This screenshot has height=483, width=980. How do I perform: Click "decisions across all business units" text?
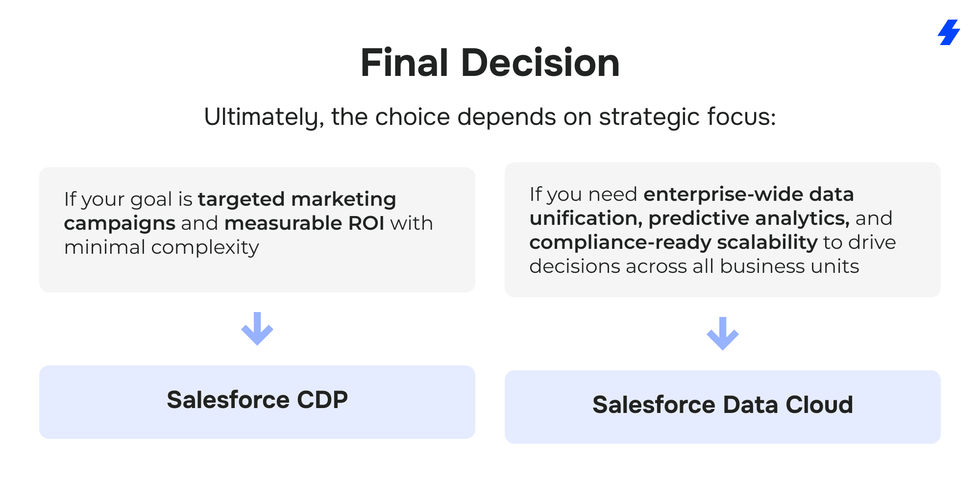click(694, 266)
